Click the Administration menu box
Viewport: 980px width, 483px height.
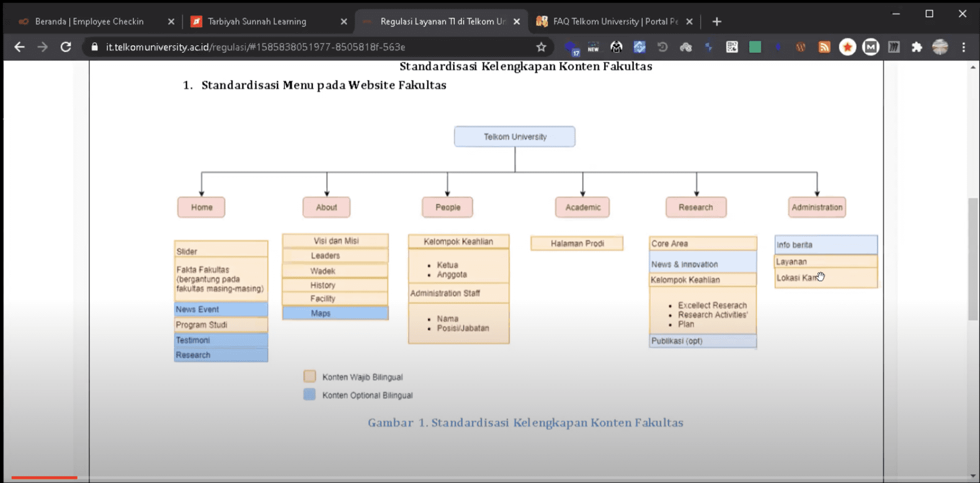817,207
